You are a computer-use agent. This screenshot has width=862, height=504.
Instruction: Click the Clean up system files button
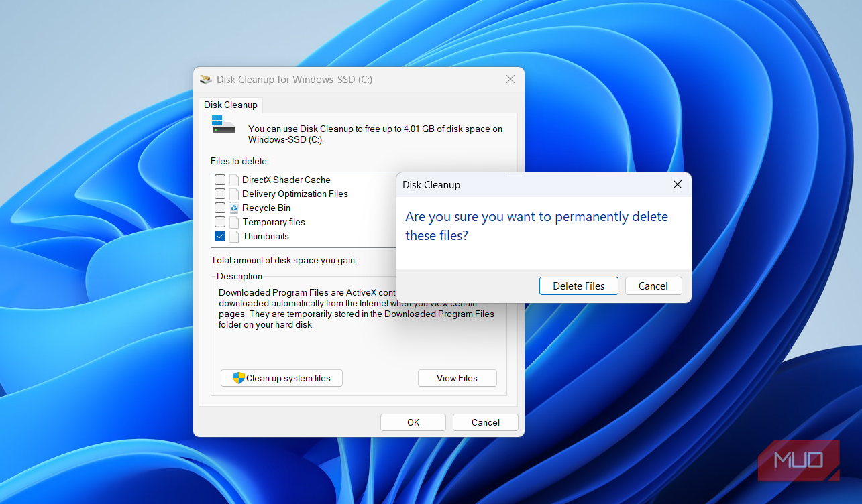[x=282, y=378]
